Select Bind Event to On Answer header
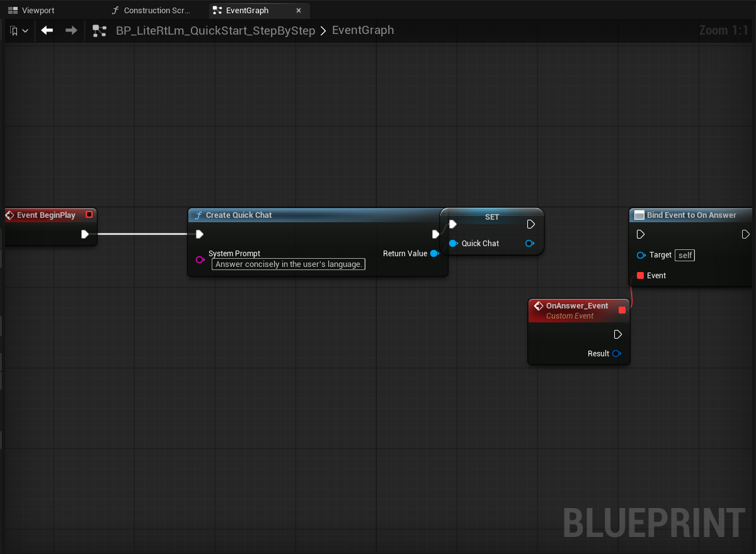 pos(691,215)
